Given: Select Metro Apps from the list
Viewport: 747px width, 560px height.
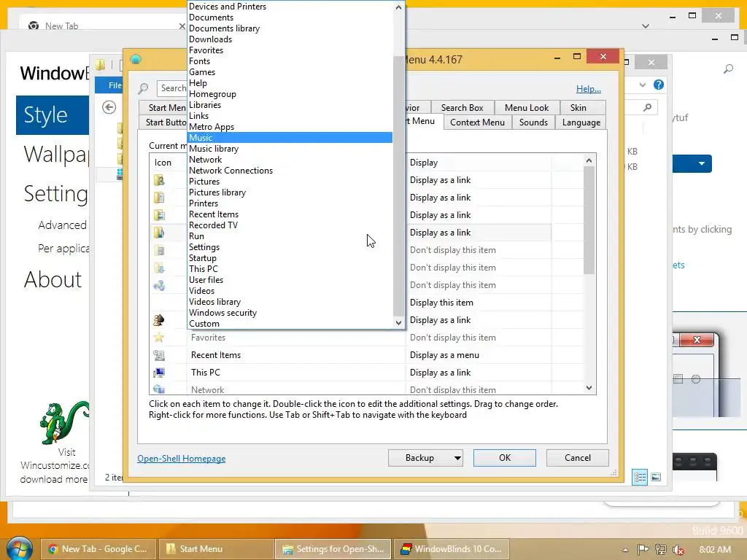Looking at the screenshot, I should click(x=290, y=127).
